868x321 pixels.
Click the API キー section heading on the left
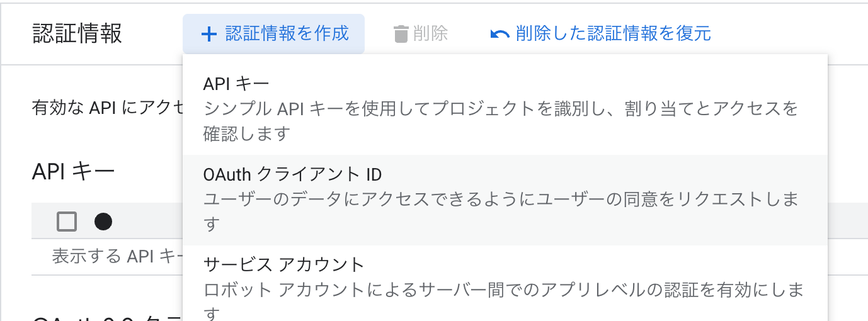click(x=73, y=171)
